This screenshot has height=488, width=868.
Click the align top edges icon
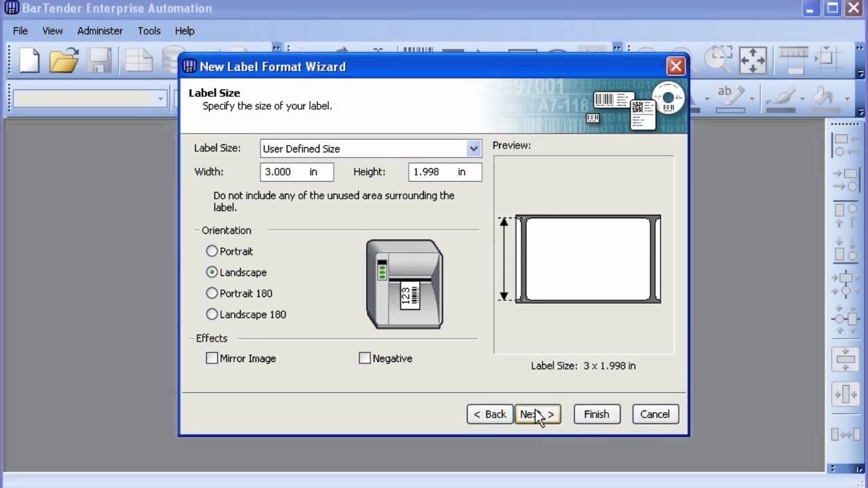click(x=846, y=215)
